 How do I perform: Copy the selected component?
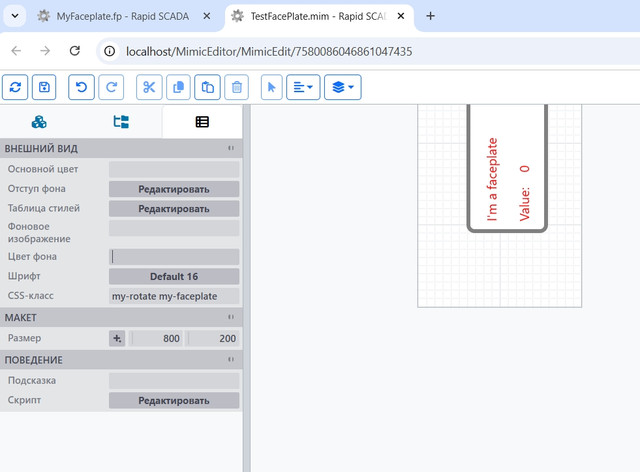178,87
